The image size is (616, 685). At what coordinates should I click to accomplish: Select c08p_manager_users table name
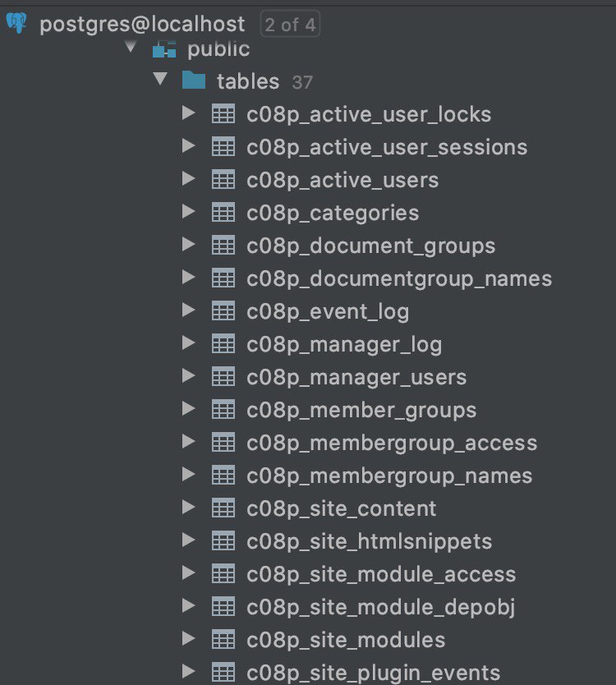[356, 378]
